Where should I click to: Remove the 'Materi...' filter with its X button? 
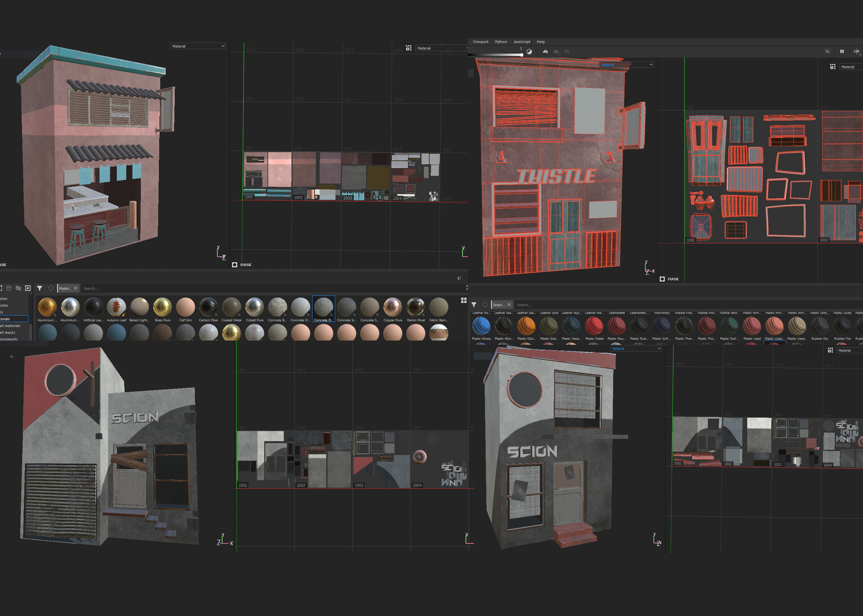(x=75, y=288)
